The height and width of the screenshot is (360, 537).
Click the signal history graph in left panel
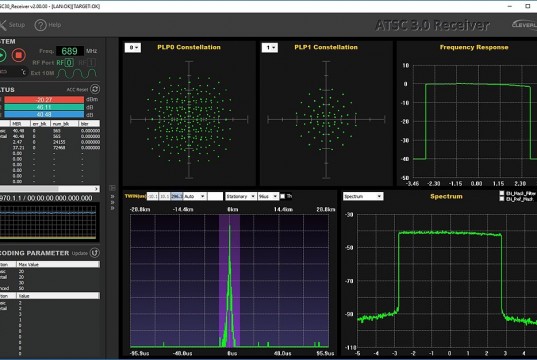[x=48, y=222]
